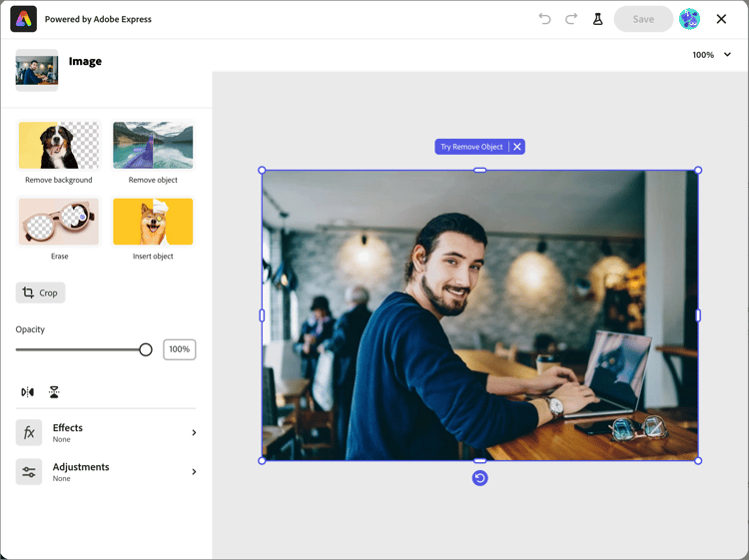Image resolution: width=749 pixels, height=560 pixels.
Task: Click the Adobe Express logo
Action: coord(23,19)
